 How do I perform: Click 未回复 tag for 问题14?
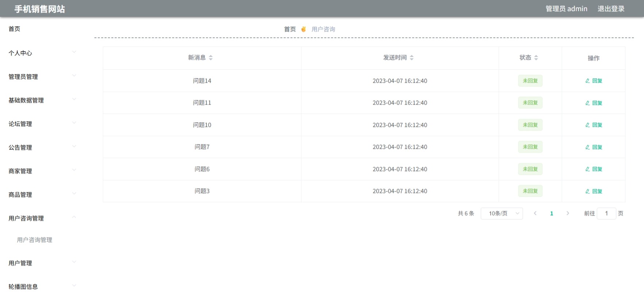point(530,81)
